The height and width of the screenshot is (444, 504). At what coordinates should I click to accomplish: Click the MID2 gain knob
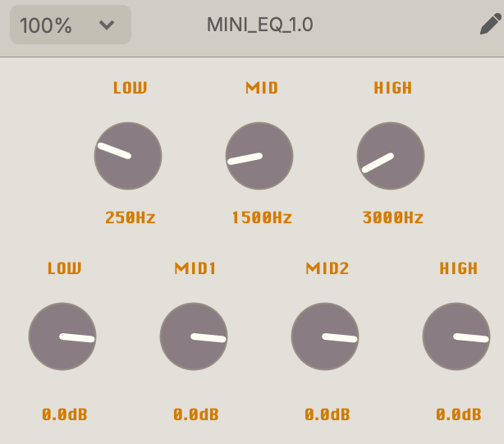(x=325, y=336)
